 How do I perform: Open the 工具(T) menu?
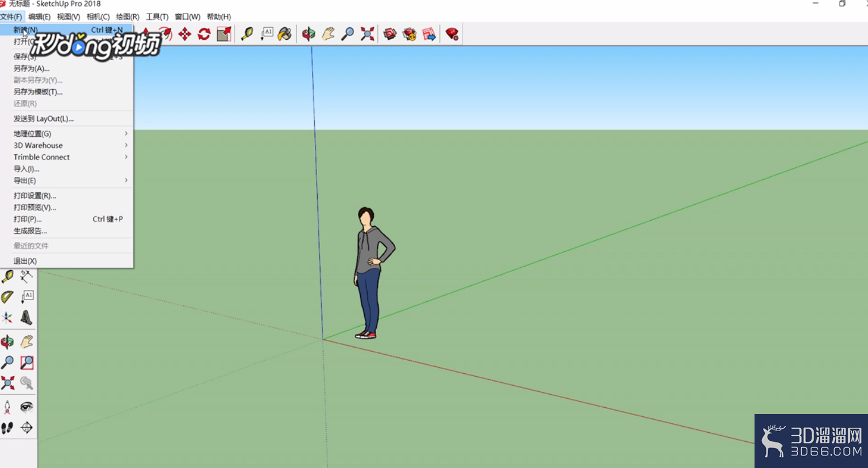tap(157, 17)
